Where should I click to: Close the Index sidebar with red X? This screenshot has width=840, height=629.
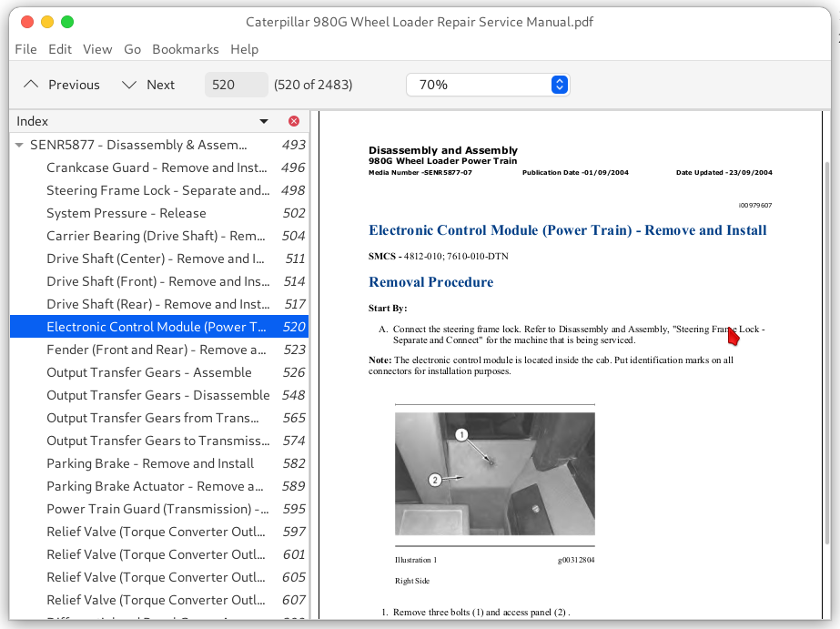coord(293,121)
